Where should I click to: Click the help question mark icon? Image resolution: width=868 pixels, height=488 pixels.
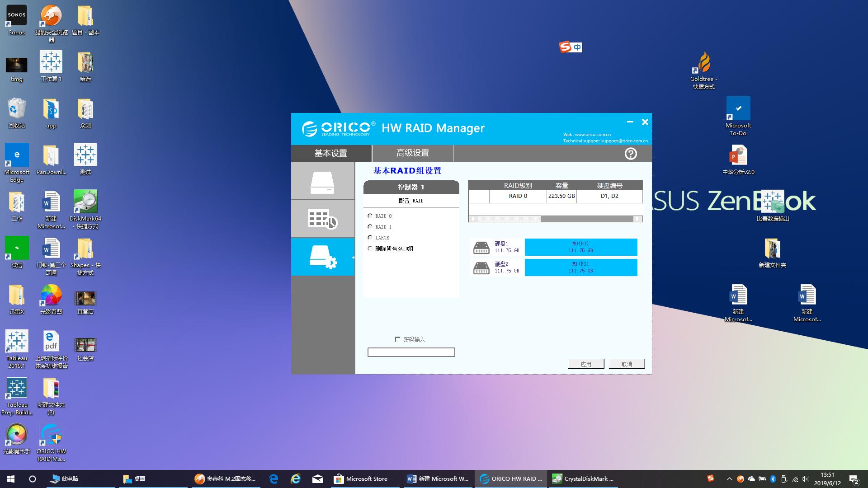pyautogui.click(x=631, y=154)
